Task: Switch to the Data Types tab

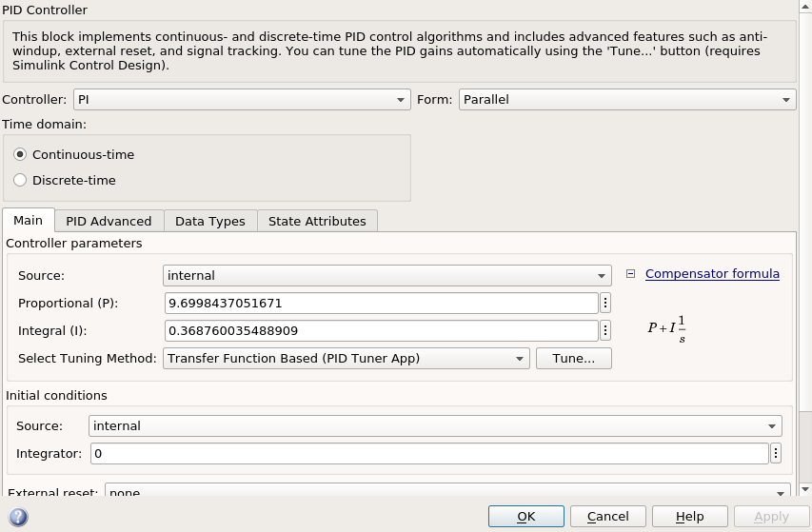Action: pos(210,222)
